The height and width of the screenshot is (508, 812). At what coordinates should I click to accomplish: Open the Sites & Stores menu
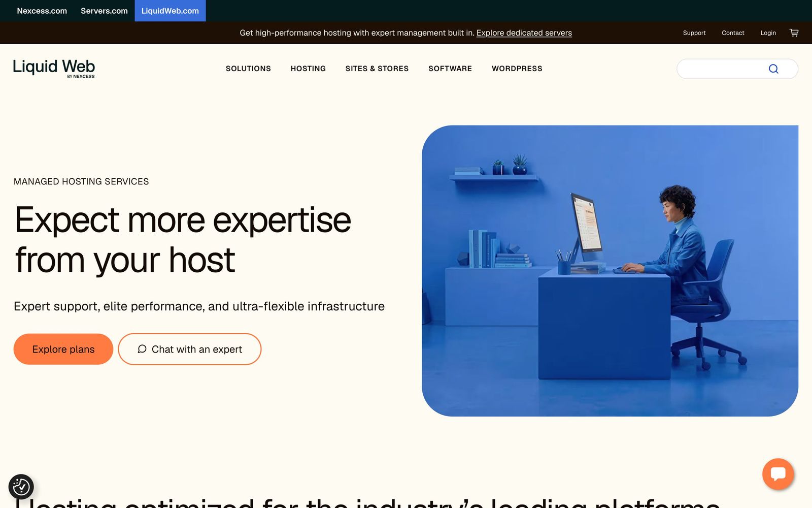377,69
